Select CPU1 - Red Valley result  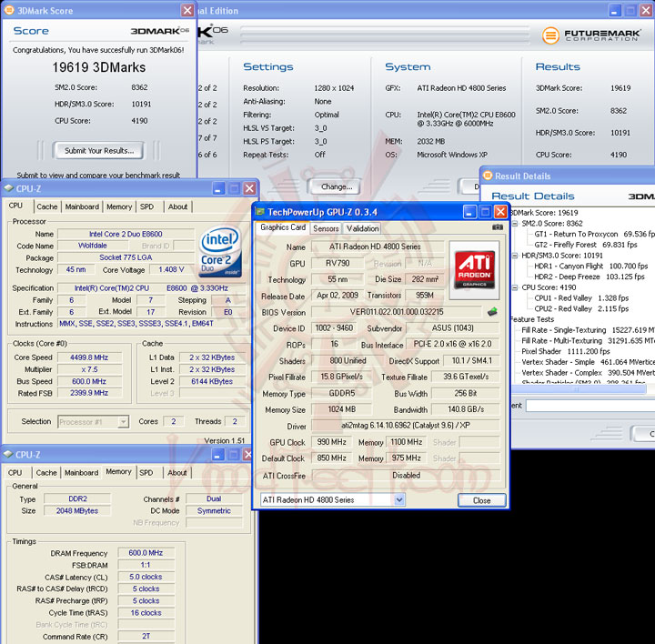point(581,297)
